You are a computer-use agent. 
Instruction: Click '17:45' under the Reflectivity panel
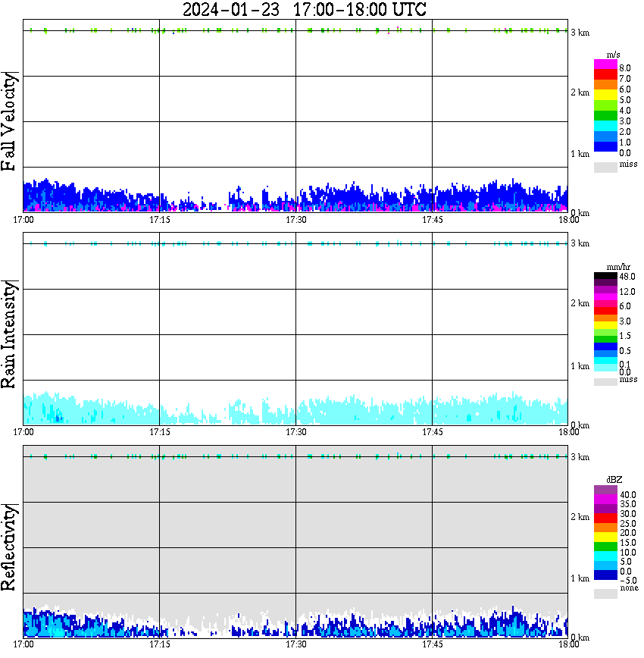tap(433, 644)
